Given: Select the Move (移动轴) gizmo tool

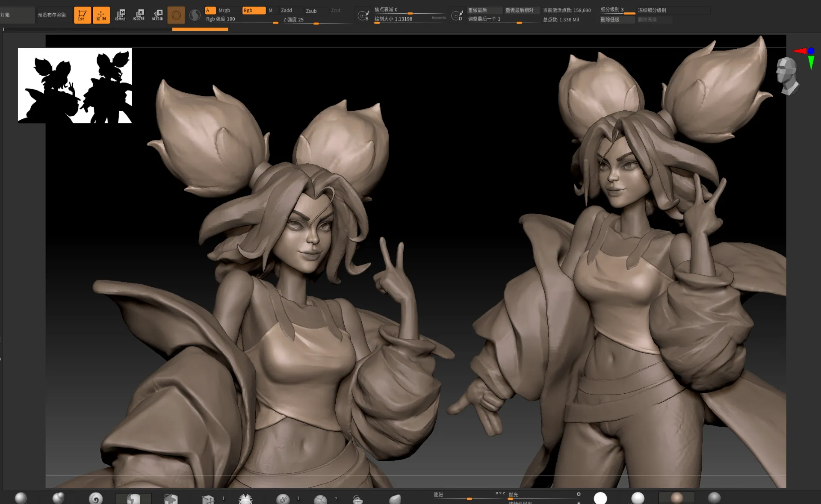Looking at the screenshot, I should click(x=121, y=15).
